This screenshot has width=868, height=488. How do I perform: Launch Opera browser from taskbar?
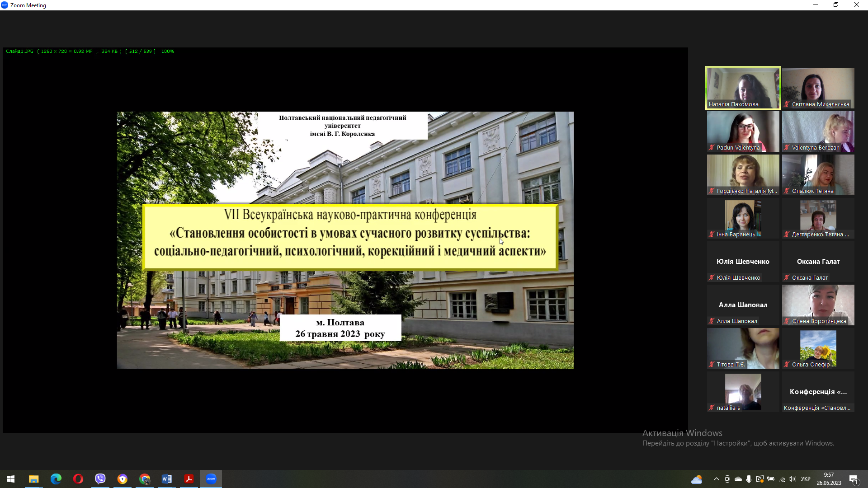[78, 479]
